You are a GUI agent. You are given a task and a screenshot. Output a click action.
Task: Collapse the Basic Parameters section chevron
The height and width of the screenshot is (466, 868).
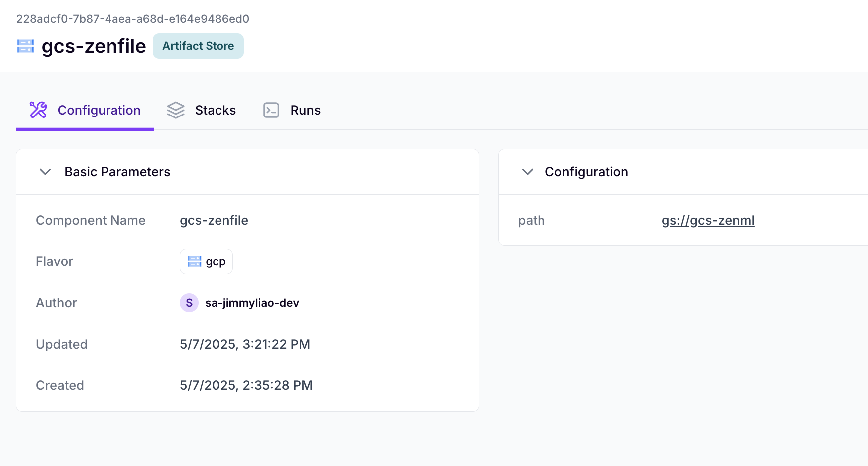point(45,172)
